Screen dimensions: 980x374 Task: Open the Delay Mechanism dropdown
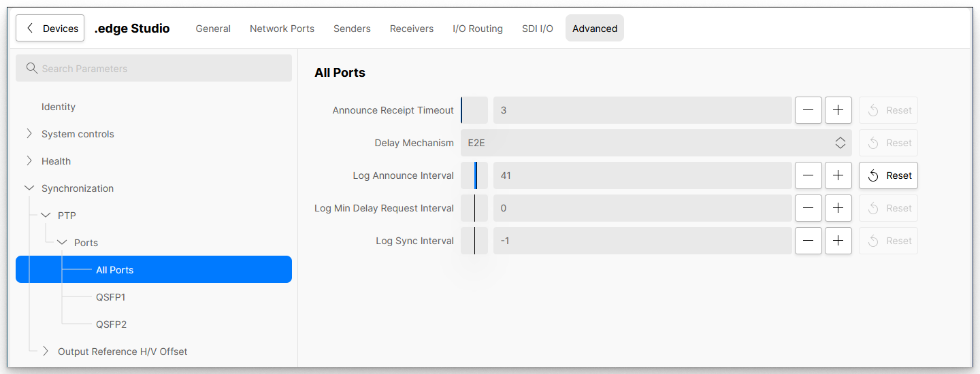pyautogui.click(x=656, y=143)
